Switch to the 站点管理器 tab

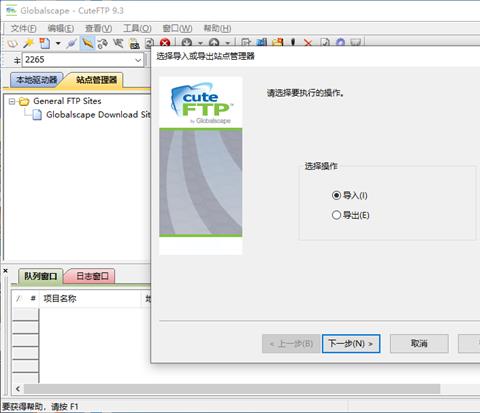(x=96, y=80)
